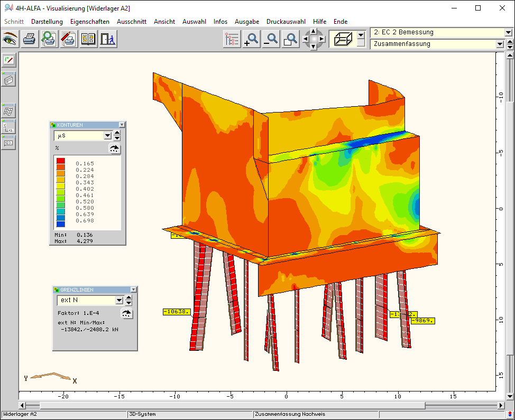Click the arrow button in GRENZLINIEN panel

(126, 313)
